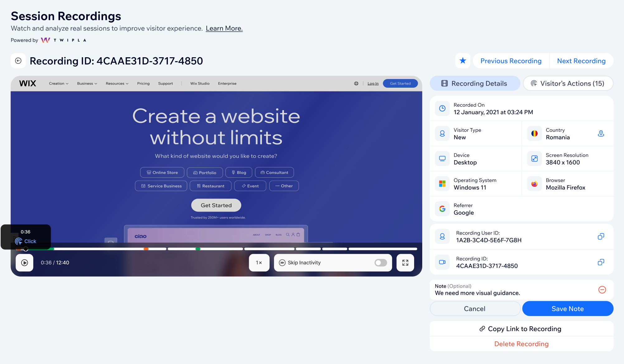Image resolution: width=624 pixels, height=364 pixels.
Task: Click the star/favorite icon for recording
Action: 463,61
